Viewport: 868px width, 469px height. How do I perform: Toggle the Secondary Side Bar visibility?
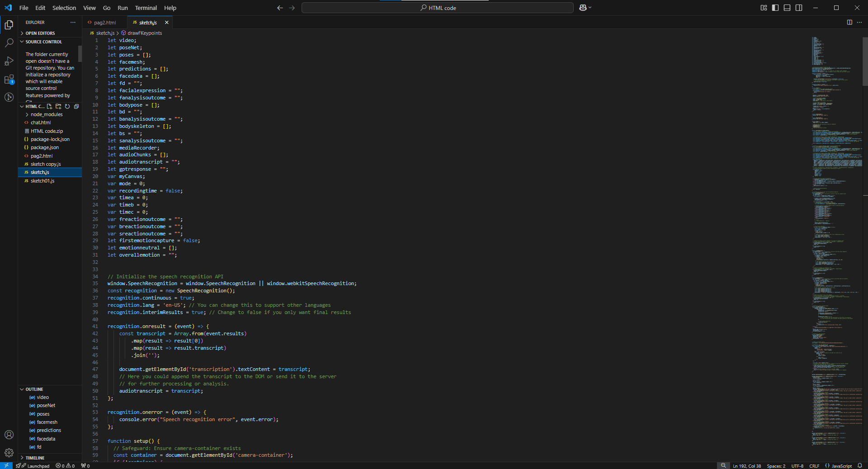[x=799, y=8]
